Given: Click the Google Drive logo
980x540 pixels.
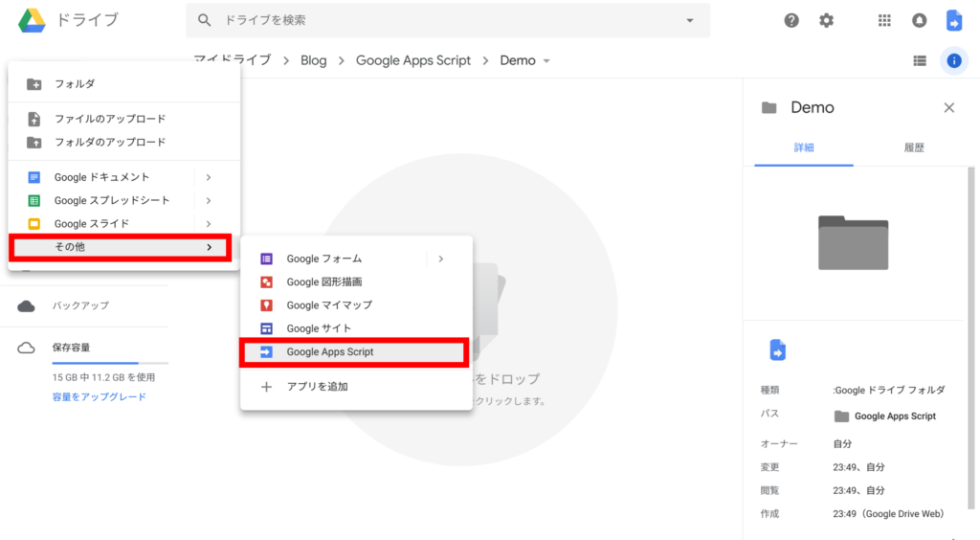Looking at the screenshot, I should [33, 19].
